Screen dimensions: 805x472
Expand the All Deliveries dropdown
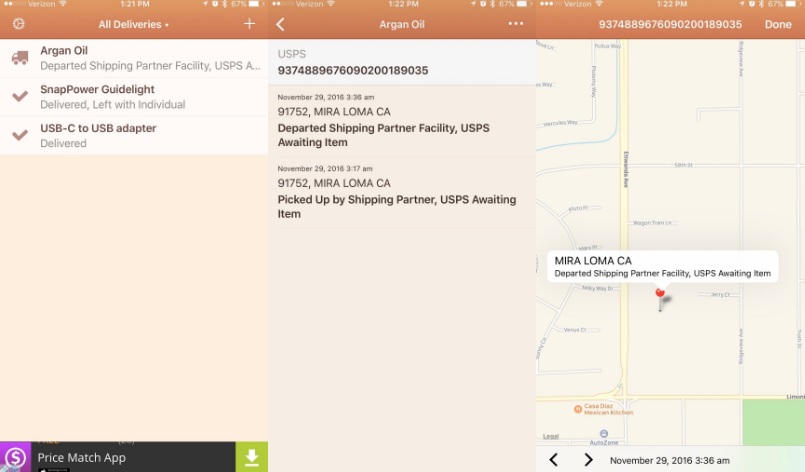tap(133, 24)
